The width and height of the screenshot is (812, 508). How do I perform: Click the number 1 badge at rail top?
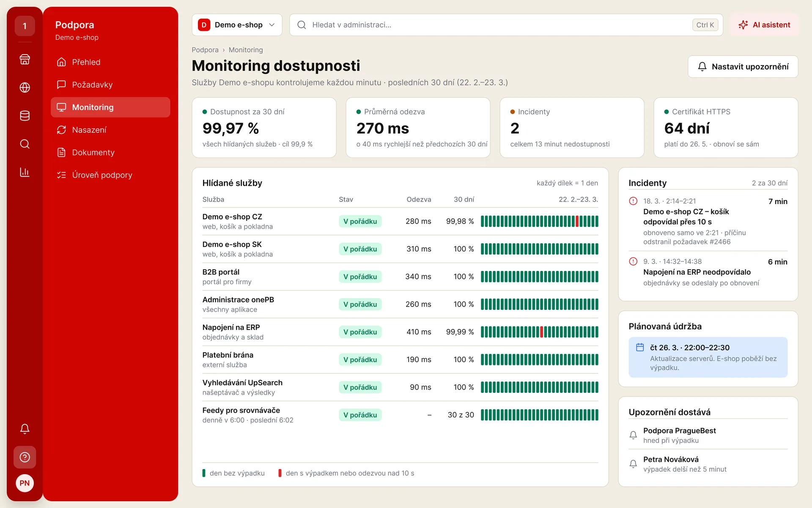pyautogui.click(x=25, y=26)
